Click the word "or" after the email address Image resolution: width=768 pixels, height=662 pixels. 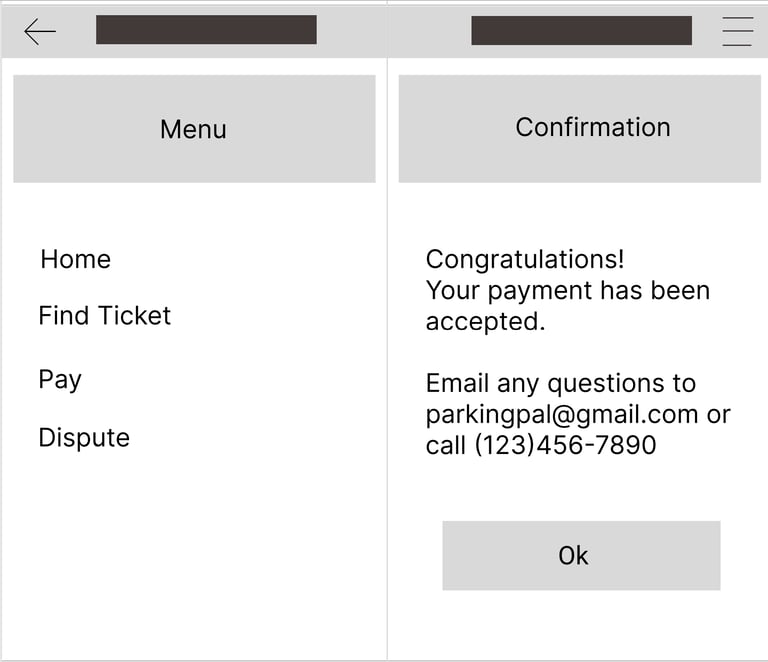coord(718,414)
